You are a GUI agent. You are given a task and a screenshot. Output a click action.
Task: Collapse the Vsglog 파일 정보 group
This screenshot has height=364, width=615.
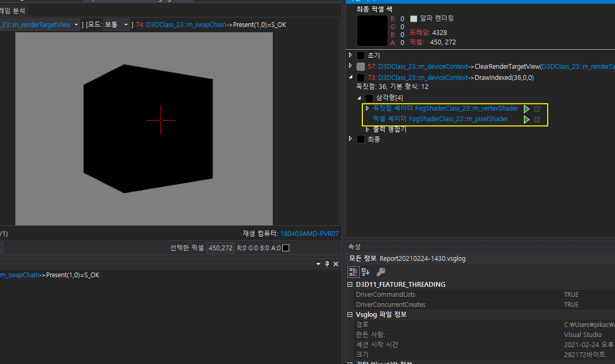(350, 315)
